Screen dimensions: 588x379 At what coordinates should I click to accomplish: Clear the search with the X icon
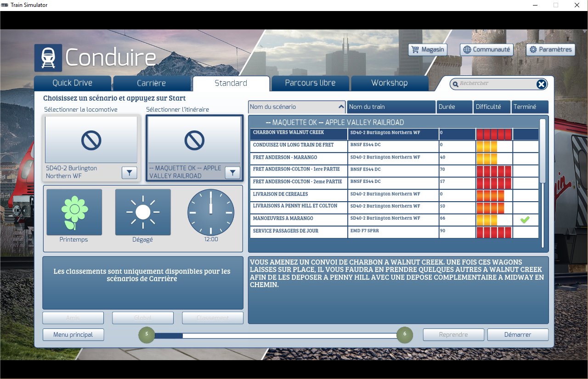(542, 84)
